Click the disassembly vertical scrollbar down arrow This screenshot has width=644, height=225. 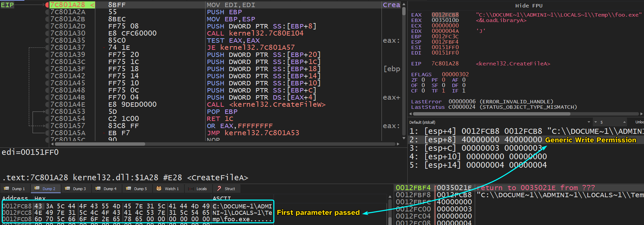tap(404, 138)
